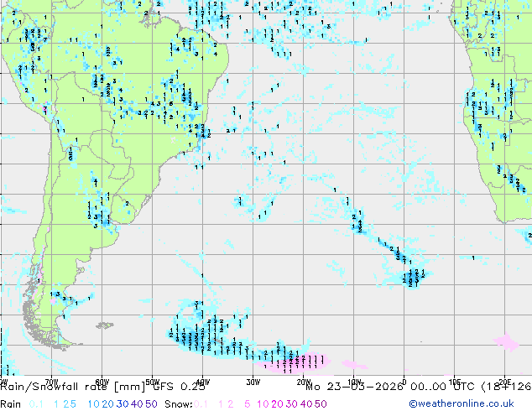The height and width of the screenshot is (411, 532).
Task: Click the '00..00 UTC' time text
Action: coord(443,387)
